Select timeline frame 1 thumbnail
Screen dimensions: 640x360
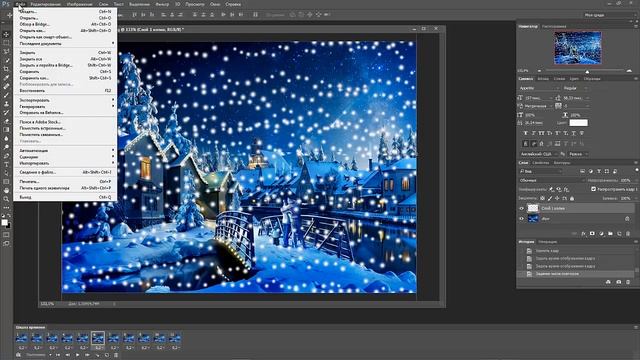click(x=22, y=338)
